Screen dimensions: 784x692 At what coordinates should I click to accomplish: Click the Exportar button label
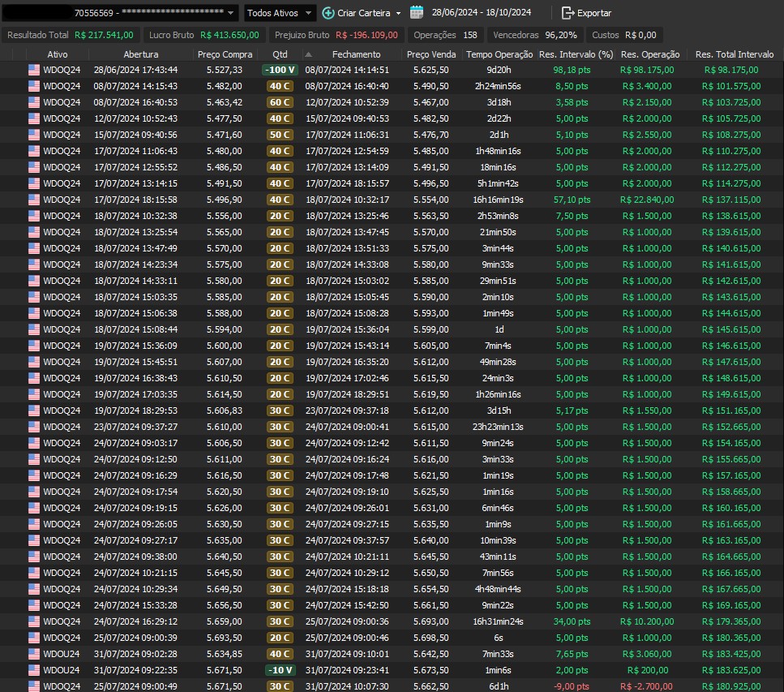tap(594, 13)
